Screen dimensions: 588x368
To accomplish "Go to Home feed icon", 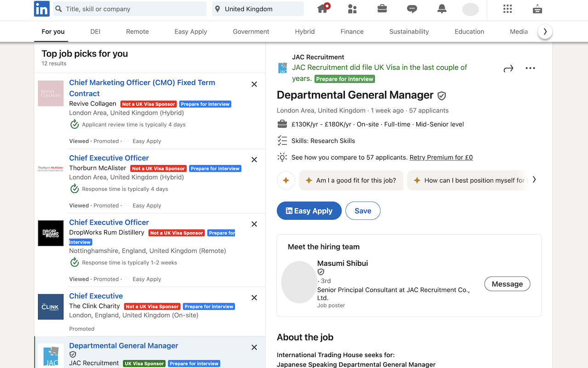I will (323, 8).
